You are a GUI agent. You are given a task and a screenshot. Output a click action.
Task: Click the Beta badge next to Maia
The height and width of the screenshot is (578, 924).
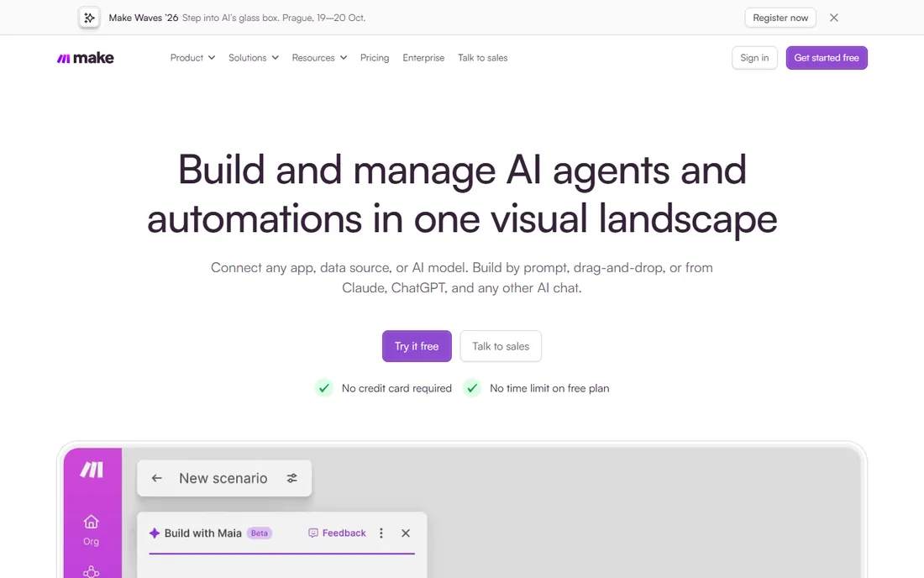coord(260,533)
